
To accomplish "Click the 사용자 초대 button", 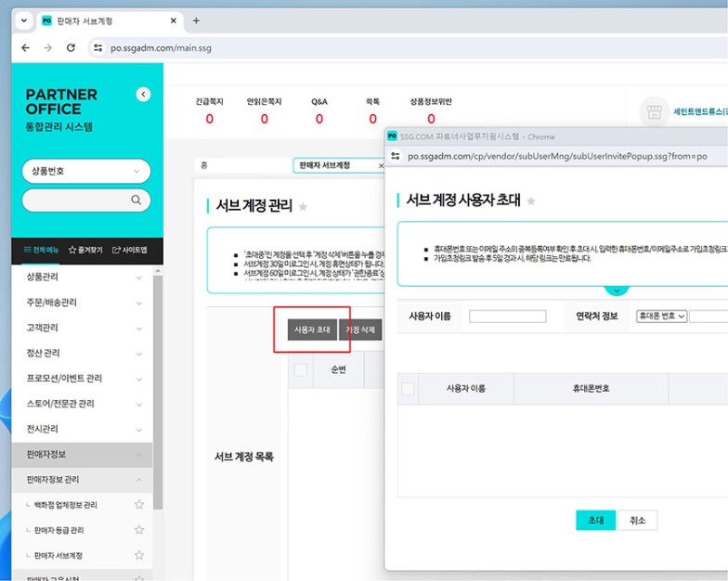I will pyautogui.click(x=312, y=330).
